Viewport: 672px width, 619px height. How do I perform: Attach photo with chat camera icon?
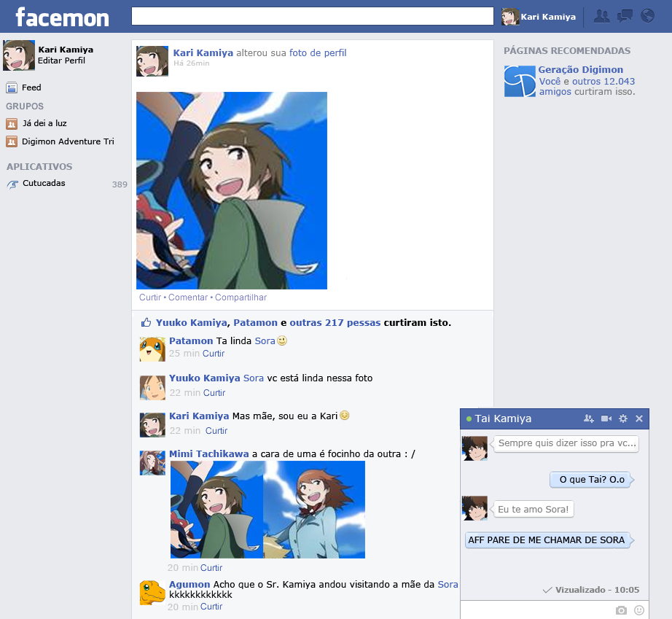621,610
